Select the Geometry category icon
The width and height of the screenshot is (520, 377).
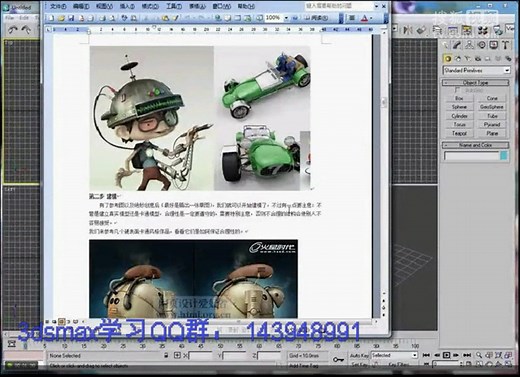click(x=447, y=59)
